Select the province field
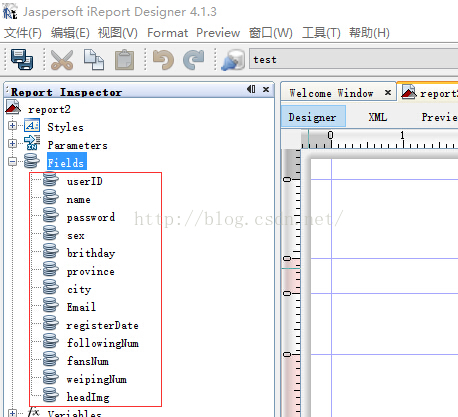The width and height of the screenshot is (458, 417). tap(91, 271)
